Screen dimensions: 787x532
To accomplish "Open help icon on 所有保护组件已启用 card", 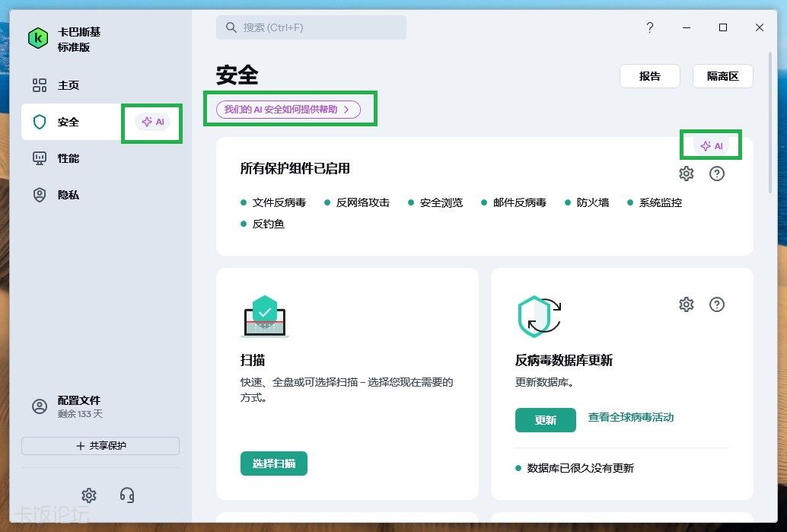I will click(717, 174).
